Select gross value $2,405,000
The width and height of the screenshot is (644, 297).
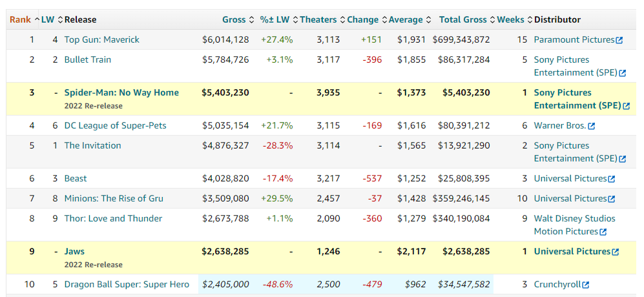click(225, 285)
